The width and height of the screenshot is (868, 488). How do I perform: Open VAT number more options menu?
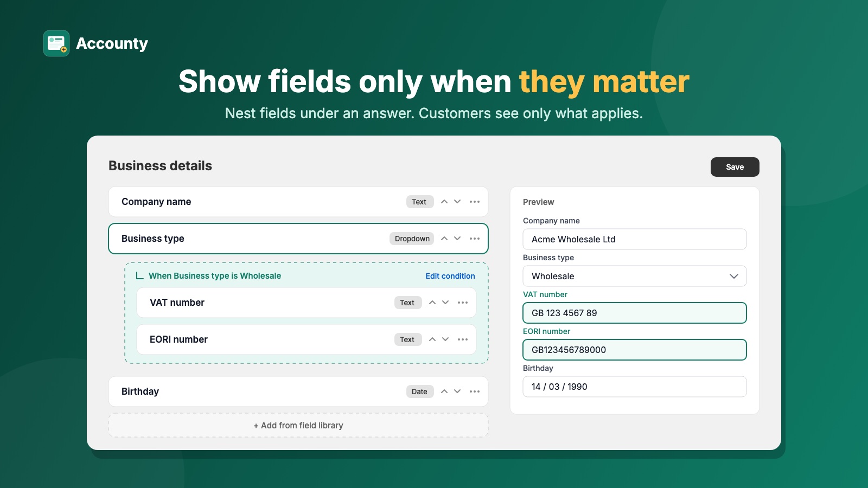pos(463,303)
